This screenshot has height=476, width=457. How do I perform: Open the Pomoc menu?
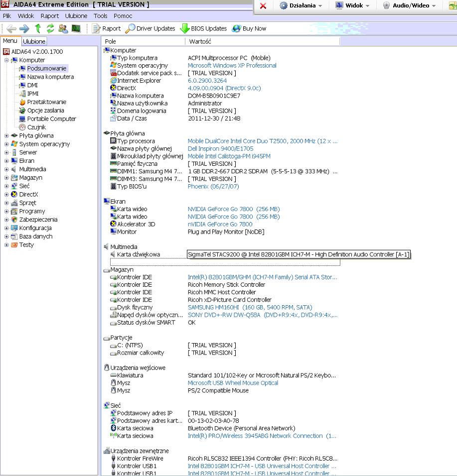[x=123, y=16]
